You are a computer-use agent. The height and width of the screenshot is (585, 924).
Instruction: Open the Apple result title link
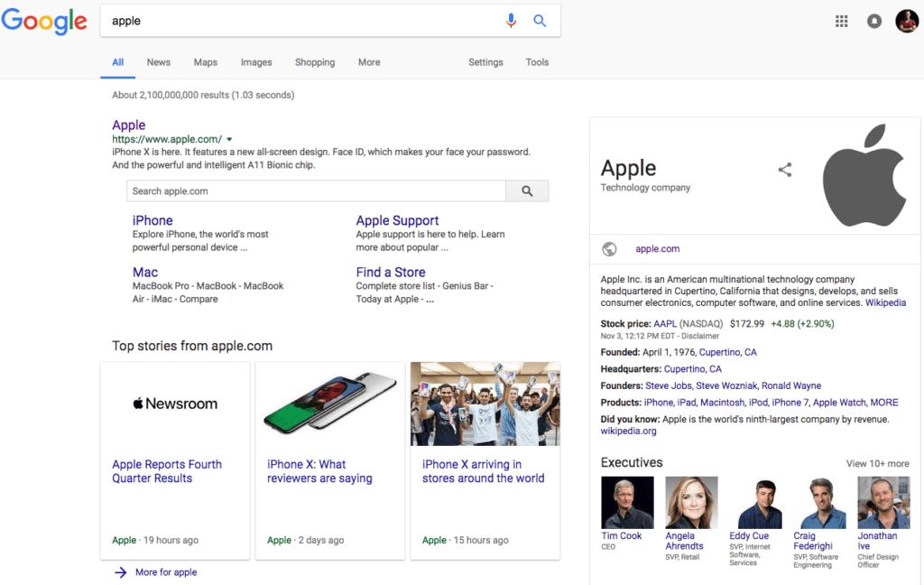(x=128, y=125)
